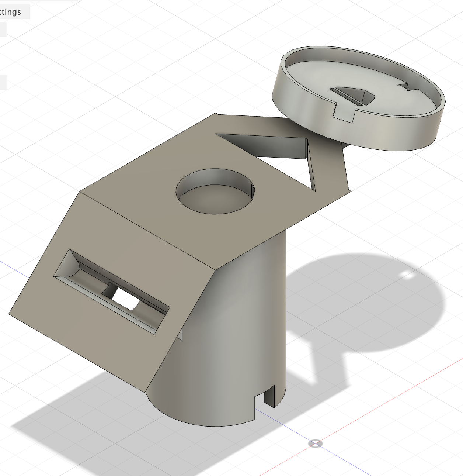463x476 pixels.
Task: Click the outer wall of the round dish
Action: (387, 133)
